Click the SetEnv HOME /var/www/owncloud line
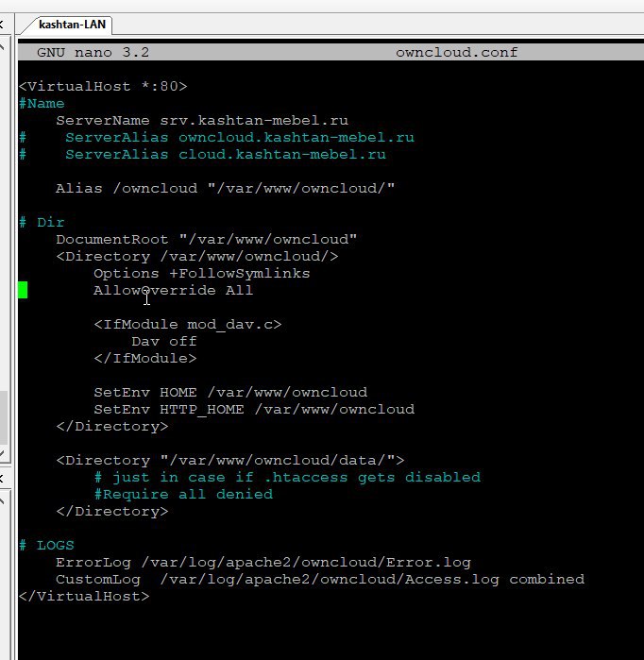Viewport: 644px width, 660px height. 230,392
